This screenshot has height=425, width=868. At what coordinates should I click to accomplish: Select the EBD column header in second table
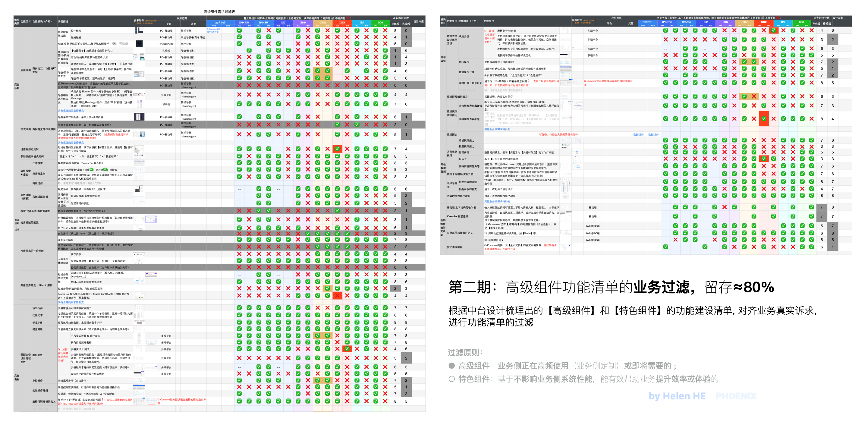[725, 22]
